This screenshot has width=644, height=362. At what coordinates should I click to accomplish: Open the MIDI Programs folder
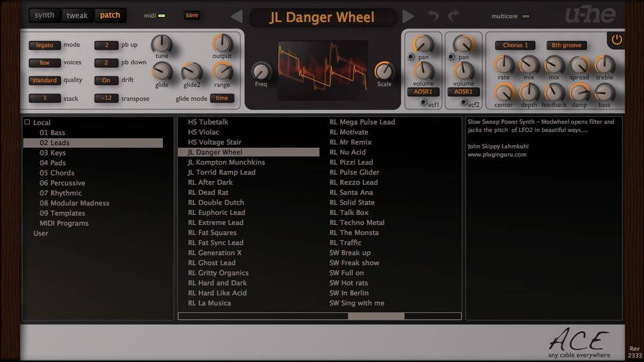click(64, 223)
